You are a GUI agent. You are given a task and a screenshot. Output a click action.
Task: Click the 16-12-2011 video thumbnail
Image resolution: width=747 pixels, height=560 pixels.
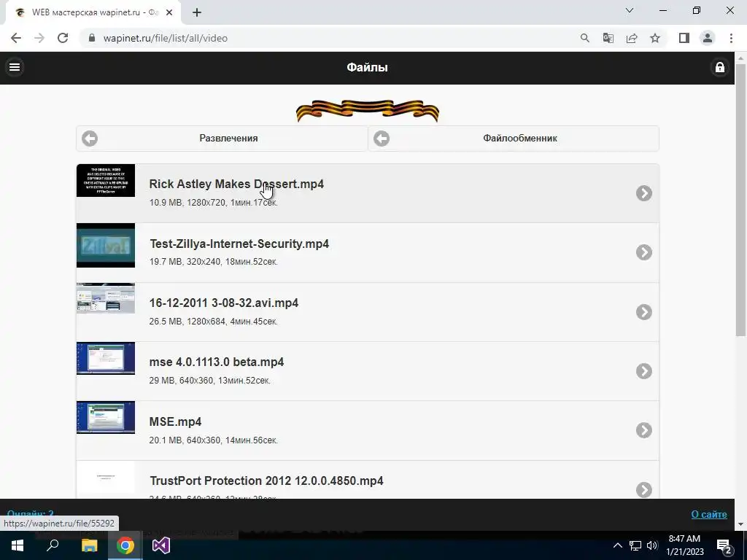pyautogui.click(x=106, y=298)
